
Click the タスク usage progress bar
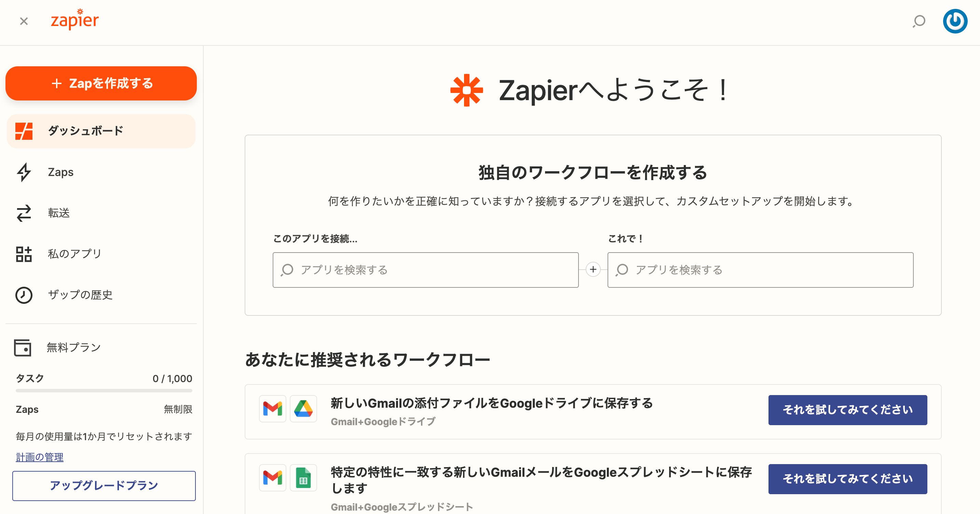pos(104,390)
